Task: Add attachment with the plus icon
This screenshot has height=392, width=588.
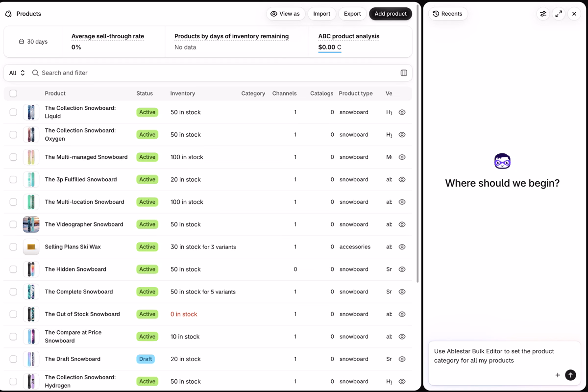Action: coord(558,375)
